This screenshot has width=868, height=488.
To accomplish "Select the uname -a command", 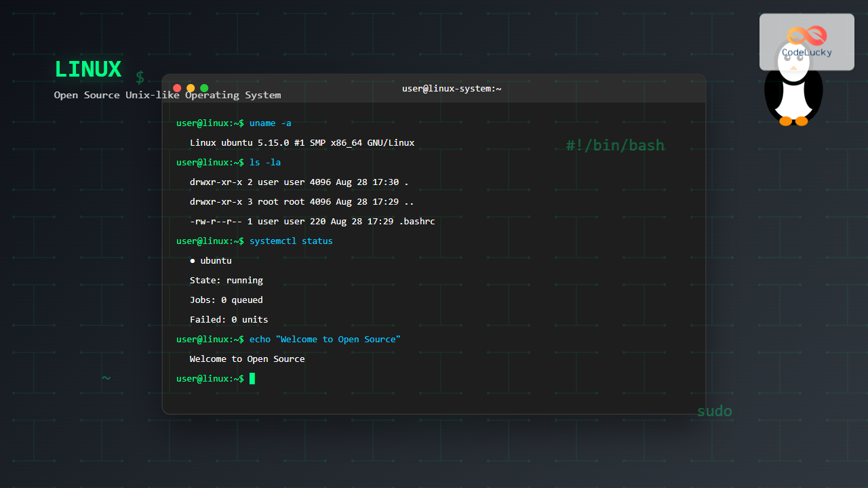I will pos(270,123).
